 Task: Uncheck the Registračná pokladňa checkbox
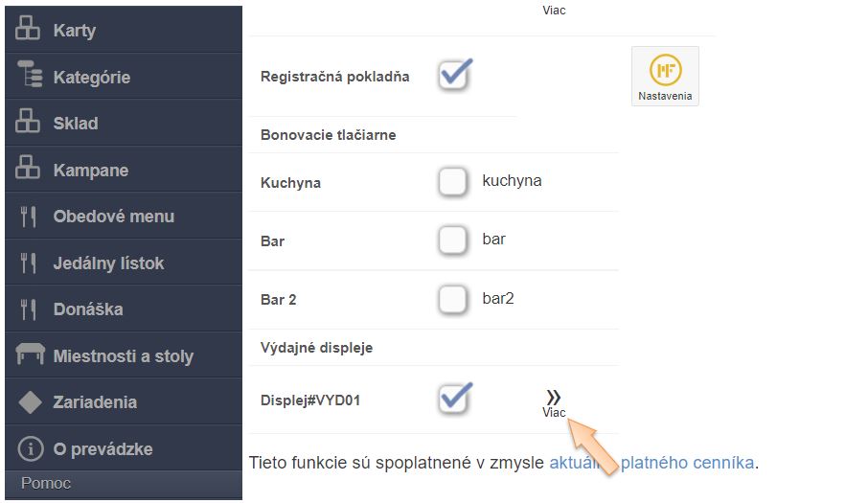pyautogui.click(x=454, y=75)
